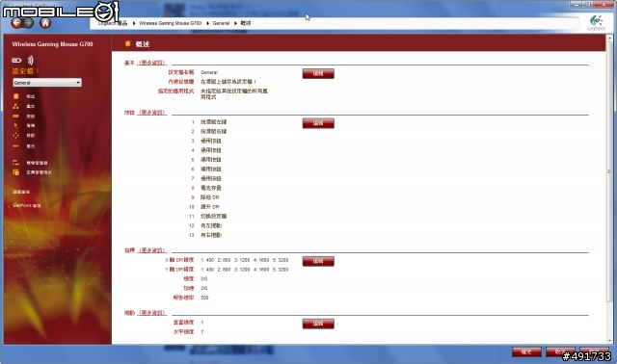This screenshot has width=617, height=364.
Task: Go back with the back arrow icon
Action: tap(16, 23)
